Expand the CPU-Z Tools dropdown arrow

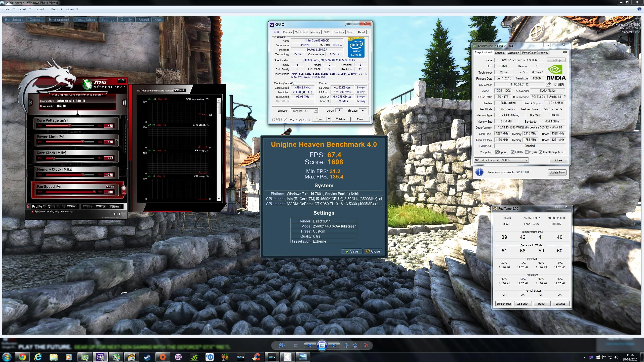coord(328,119)
